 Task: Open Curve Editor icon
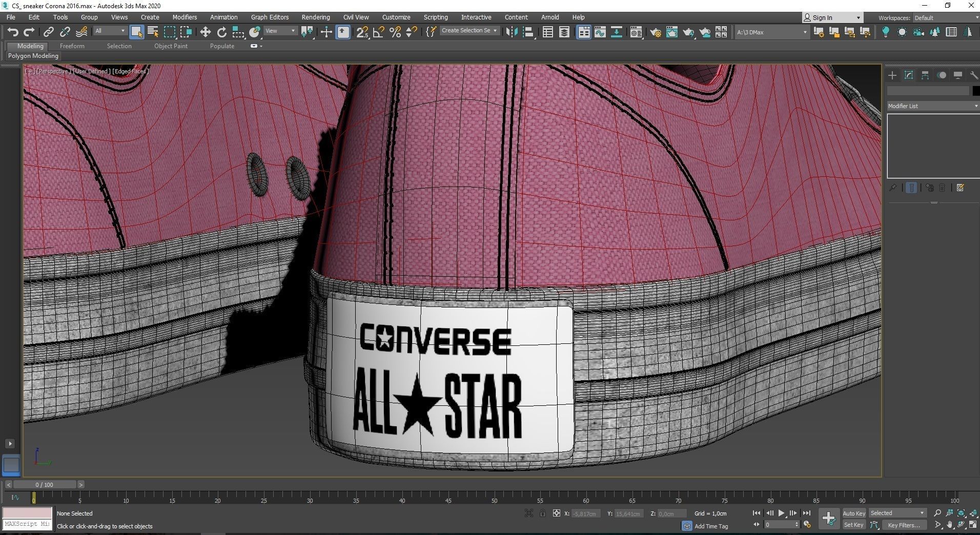(600, 32)
